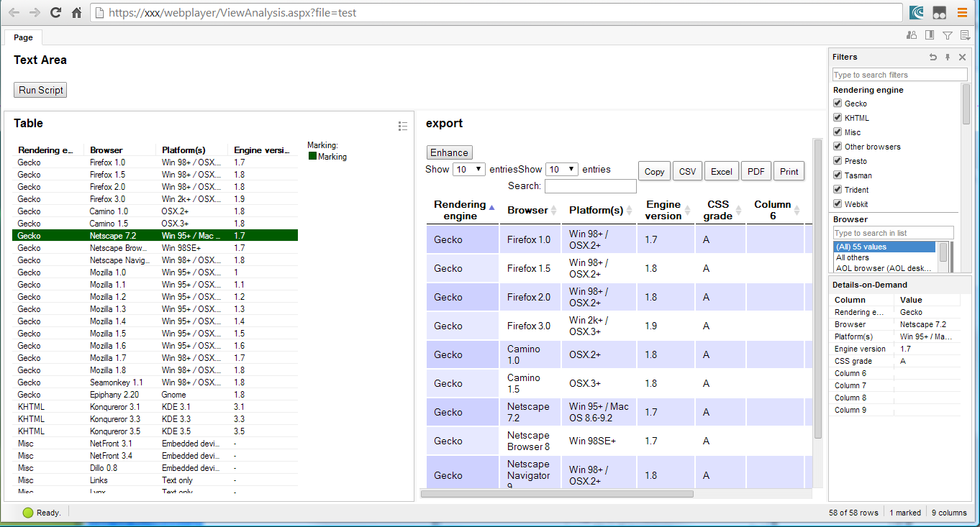This screenshot has width=980, height=527.
Task: Click the Seamonkey 1.1 row in Table
Action: point(155,382)
